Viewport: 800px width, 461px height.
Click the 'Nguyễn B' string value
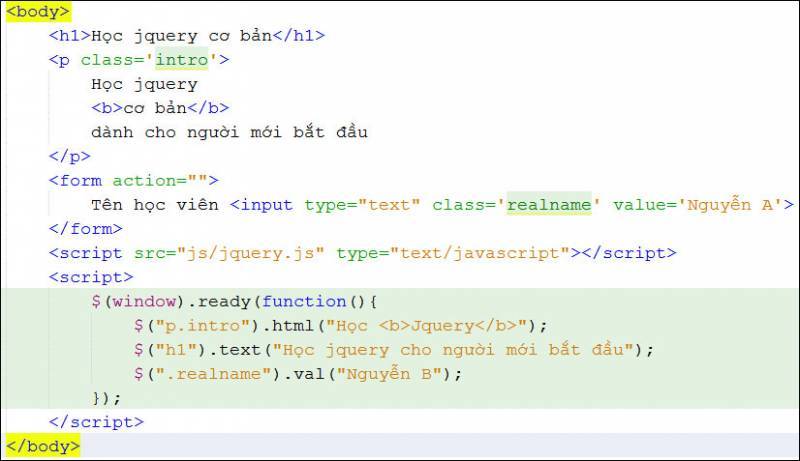tap(388, 374)
